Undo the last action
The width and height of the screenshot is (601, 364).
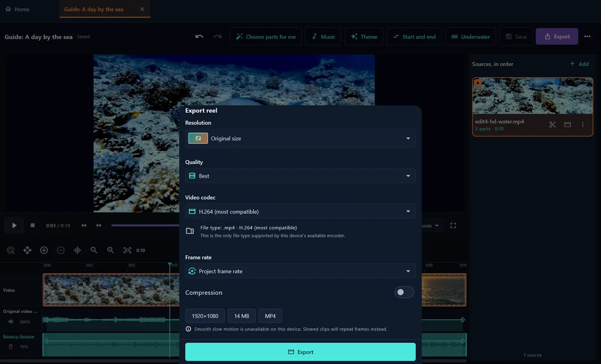coord(199,37)
